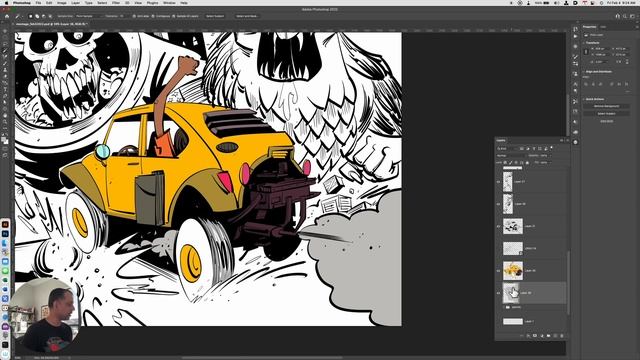Open the Actions panel play icon
The width and height of the screenshot is (640, 360).
pyautogui.click(x=576, y=36)
